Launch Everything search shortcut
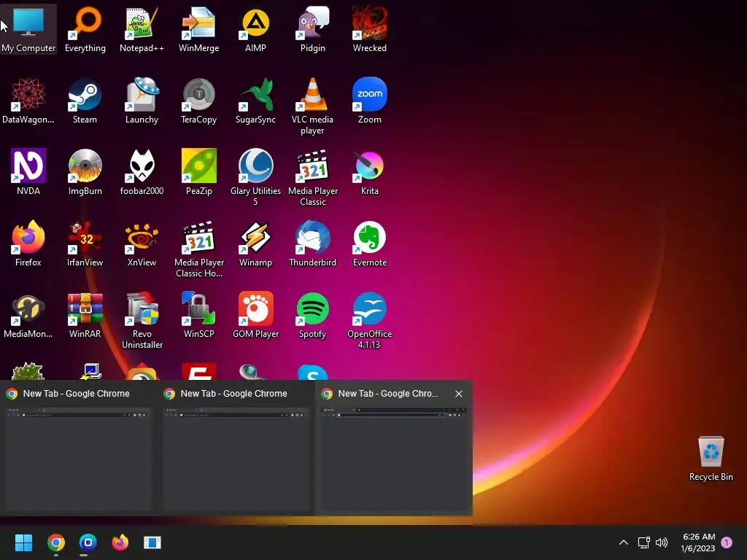 pyautogui.click(x=85, y=29)
